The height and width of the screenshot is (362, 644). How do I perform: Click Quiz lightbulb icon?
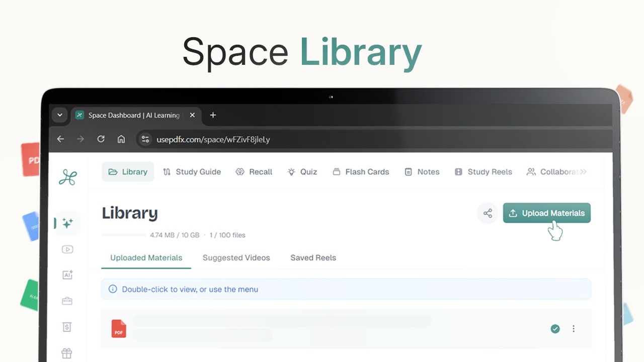[291, 171]
